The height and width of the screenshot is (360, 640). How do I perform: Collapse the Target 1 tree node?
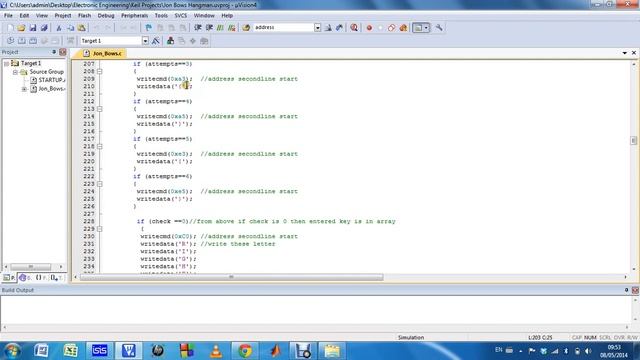click(x=7, y=64)
